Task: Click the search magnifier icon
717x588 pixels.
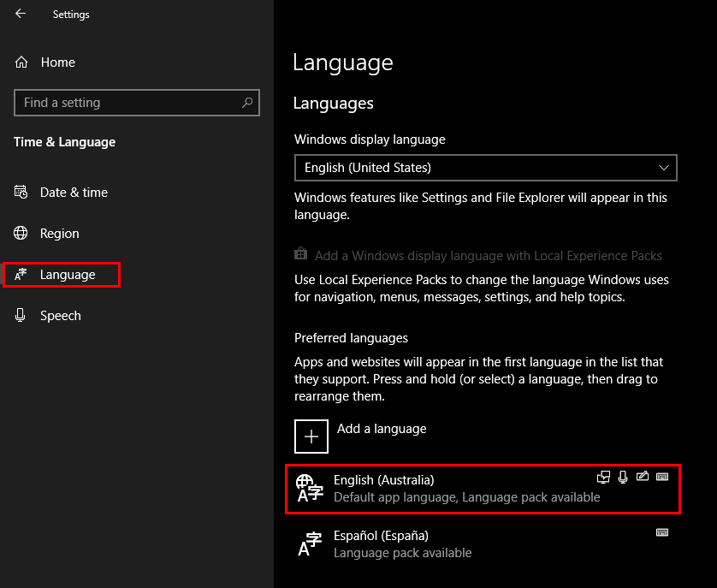Action: (247, 103)
